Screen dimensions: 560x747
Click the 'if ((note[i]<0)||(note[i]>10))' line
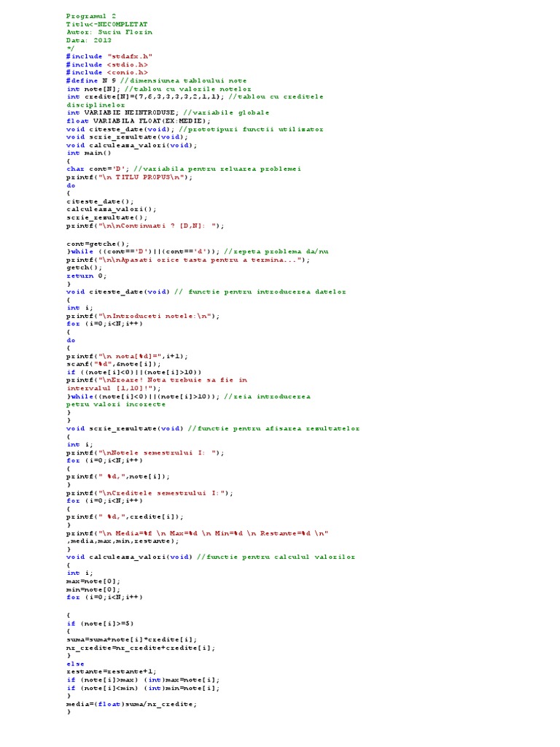coord(134,373)
